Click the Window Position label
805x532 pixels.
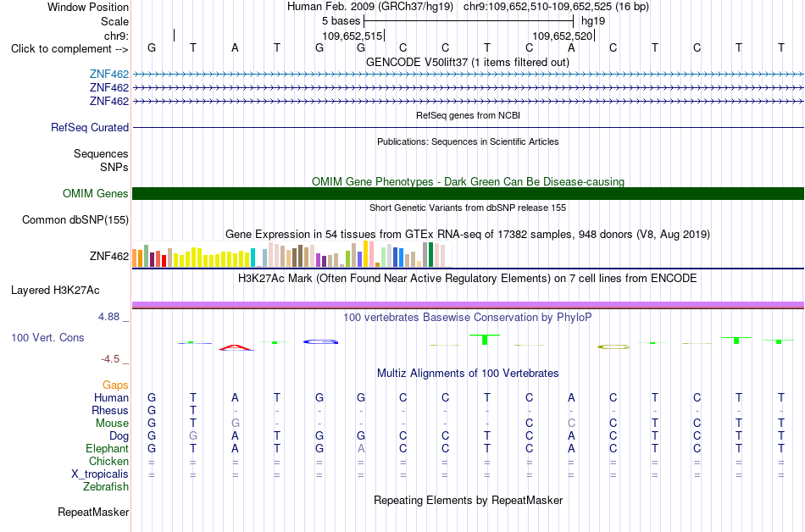tap(88, 7)
